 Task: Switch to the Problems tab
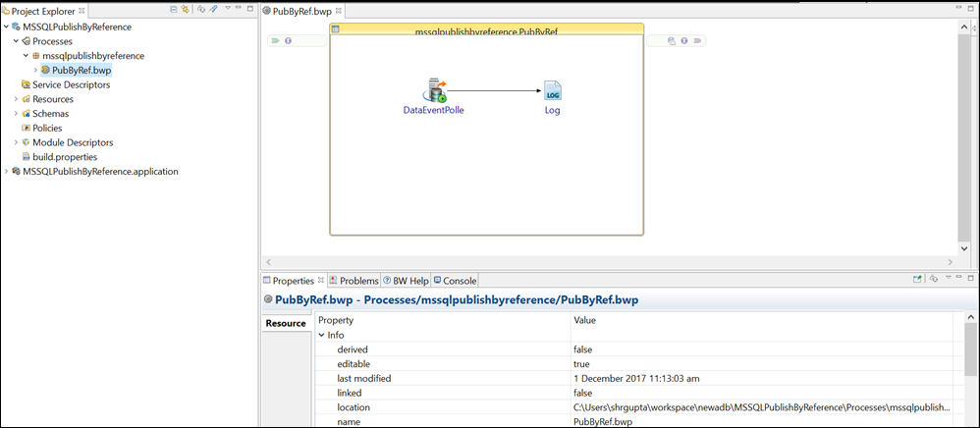click(354, 281)
